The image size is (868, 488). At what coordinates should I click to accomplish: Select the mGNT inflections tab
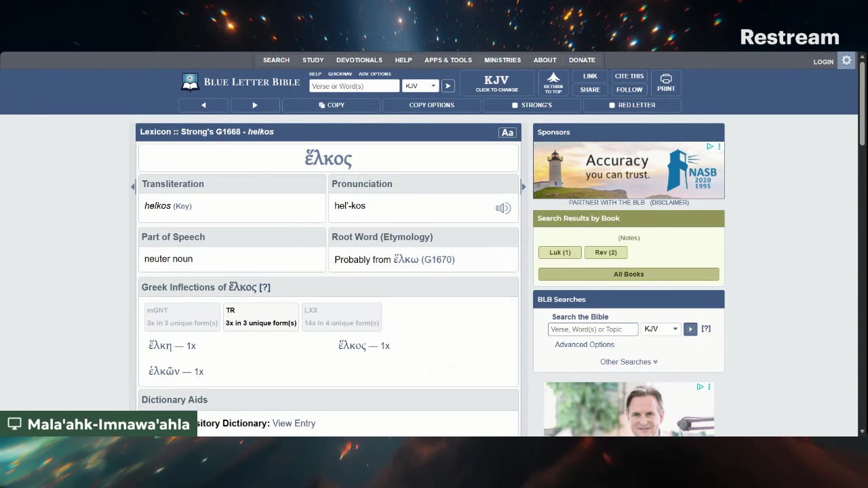[x=182, y=317]
